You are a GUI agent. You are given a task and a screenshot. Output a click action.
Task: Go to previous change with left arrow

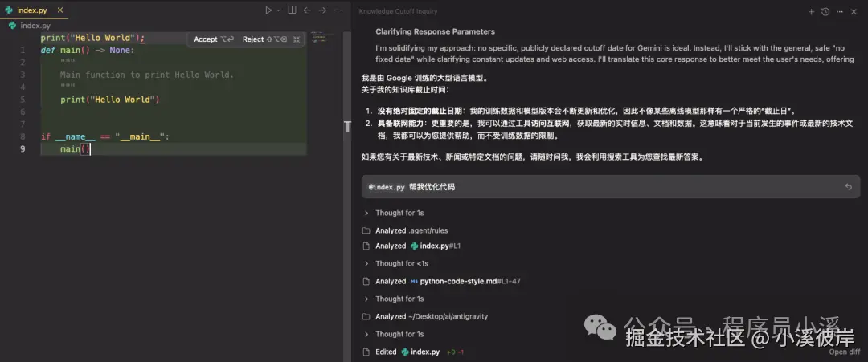[x=307, y=10]
